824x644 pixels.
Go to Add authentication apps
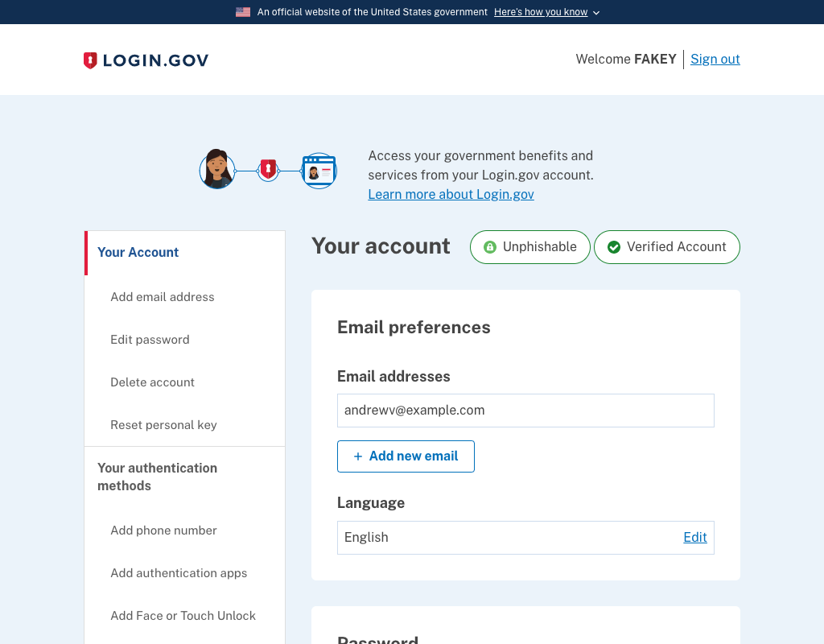(x=179, y=573)
